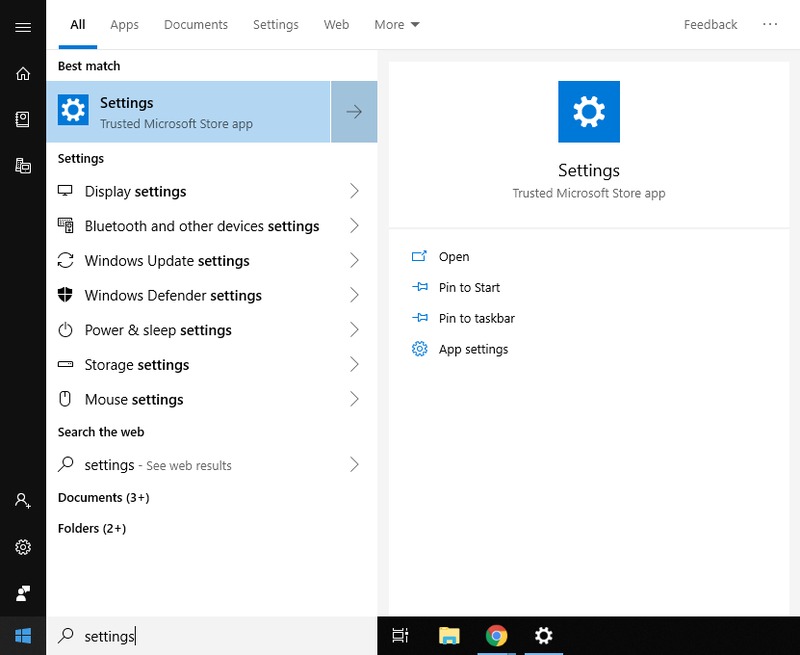Expand the More filter dropdown

coord(396,24)
